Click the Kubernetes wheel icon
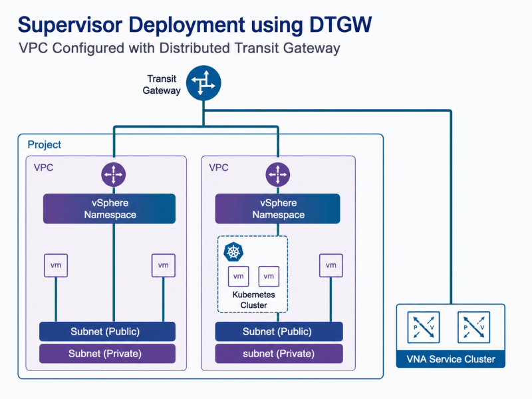The height and width of the screenshot is (399, 532). tap(233, 252)
